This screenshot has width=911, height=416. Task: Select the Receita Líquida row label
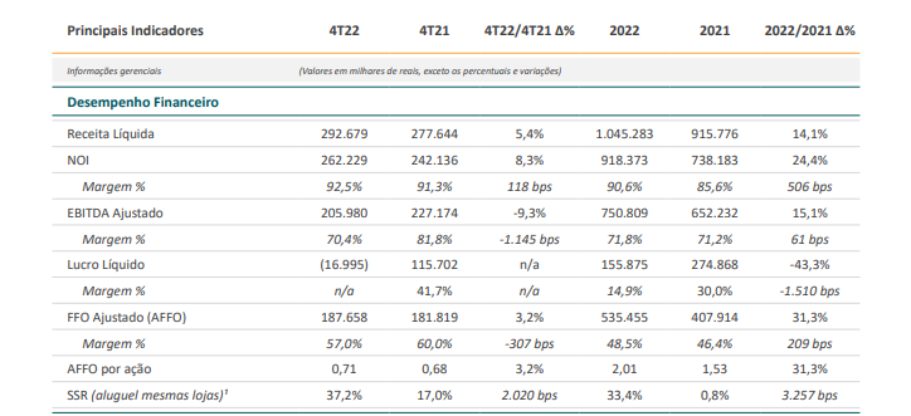(x=110, y=134)
